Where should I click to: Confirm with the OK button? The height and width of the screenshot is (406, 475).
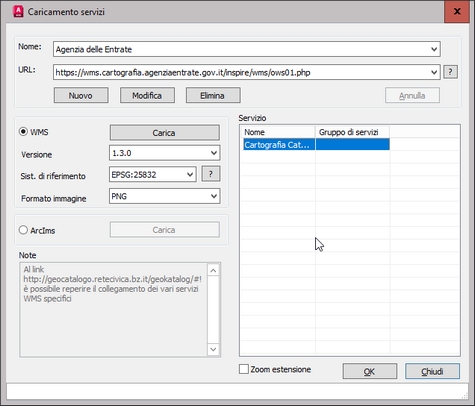[x=370, y=371]
